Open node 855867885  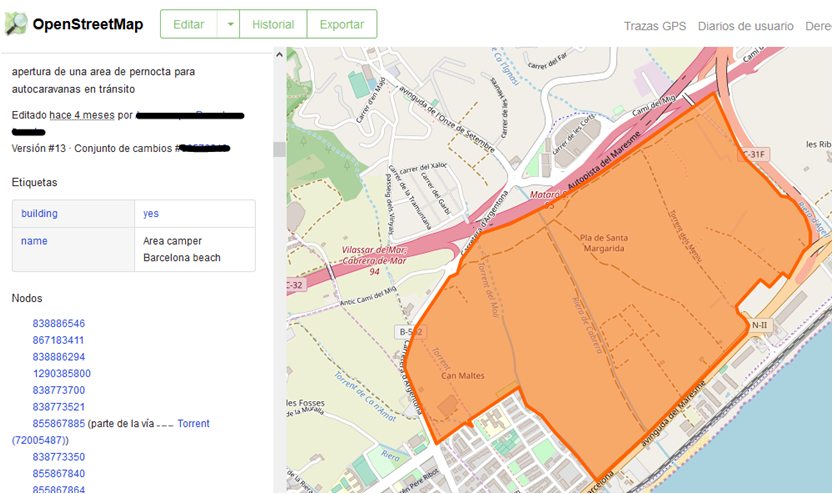(58, 423)
